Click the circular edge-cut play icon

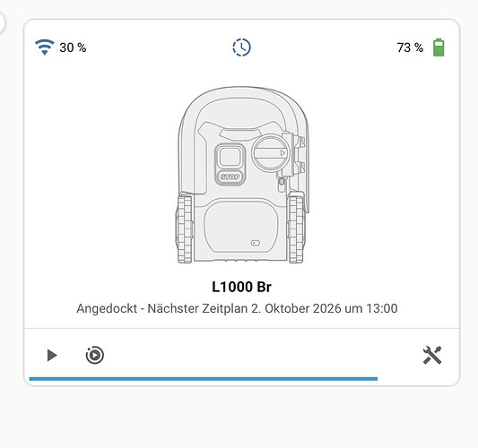click(94, 355)
